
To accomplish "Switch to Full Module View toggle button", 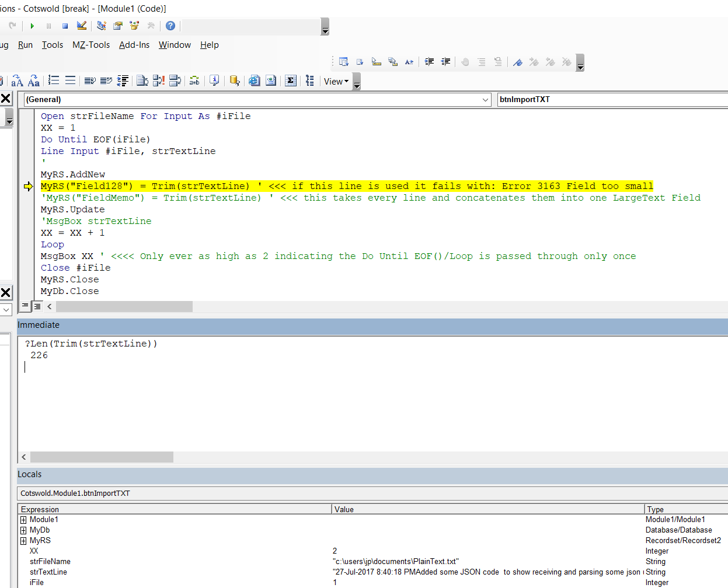I will [37, 306].
